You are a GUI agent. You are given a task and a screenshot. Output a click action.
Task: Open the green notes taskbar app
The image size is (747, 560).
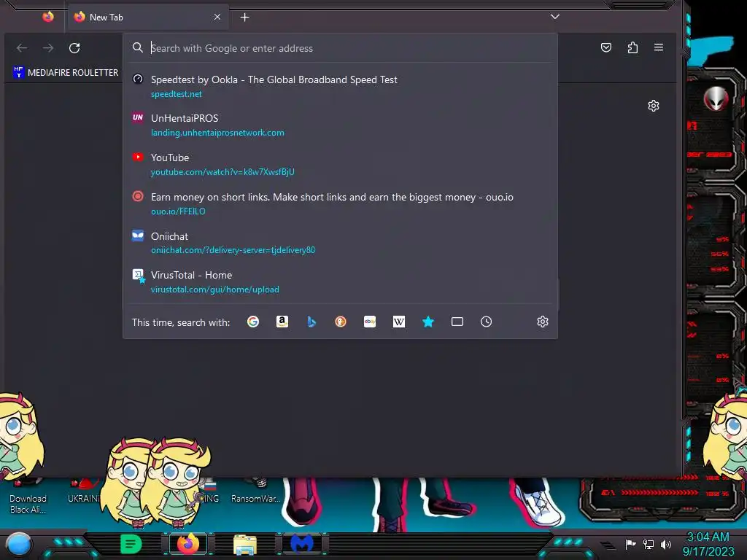tap(131, 544)
